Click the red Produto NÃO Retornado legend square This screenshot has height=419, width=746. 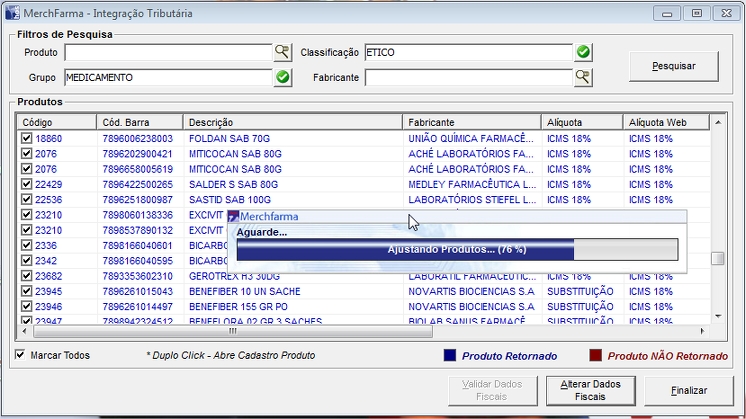[595, 355]
